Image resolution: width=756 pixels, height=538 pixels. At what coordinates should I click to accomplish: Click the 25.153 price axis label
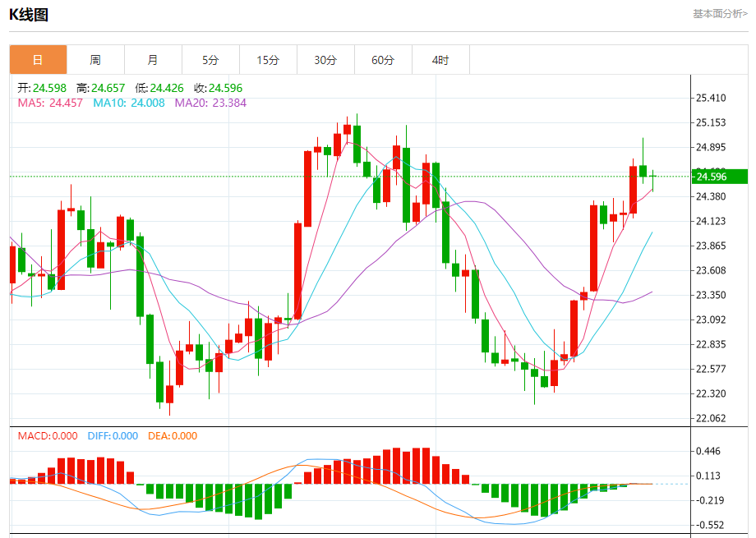click(711, 122)
